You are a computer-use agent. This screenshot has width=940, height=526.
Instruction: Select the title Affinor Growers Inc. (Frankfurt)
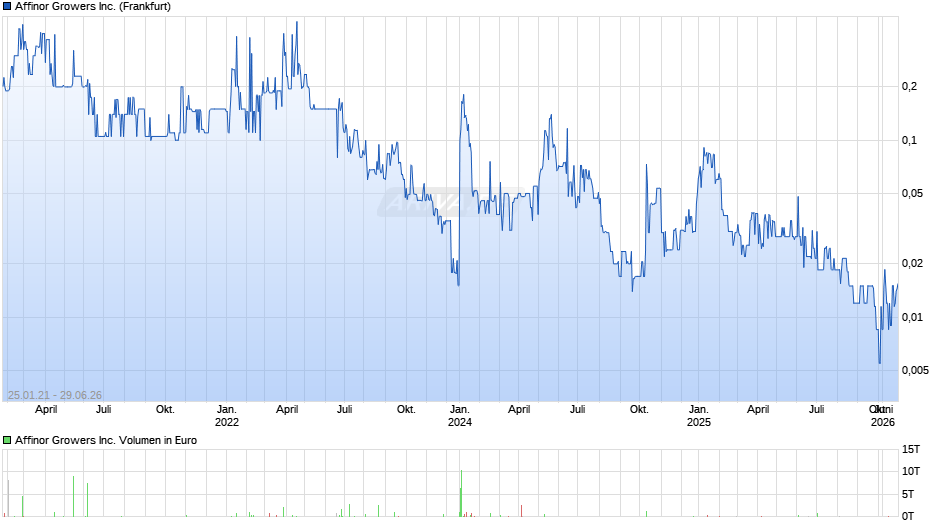coord(93,7)
